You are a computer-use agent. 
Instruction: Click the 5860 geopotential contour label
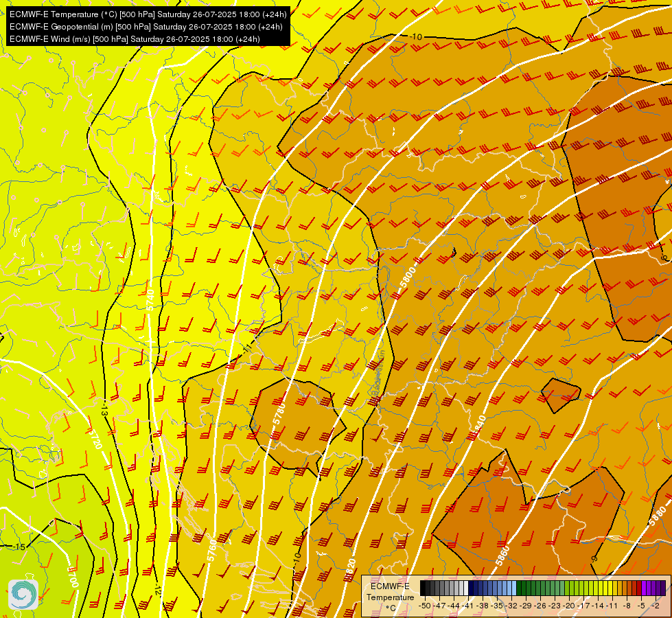pos(502,556)
